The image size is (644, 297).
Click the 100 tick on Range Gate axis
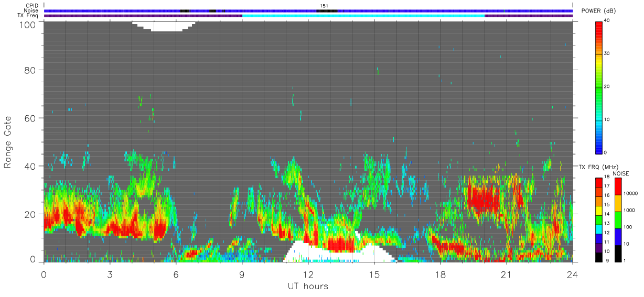click(28, 24)
